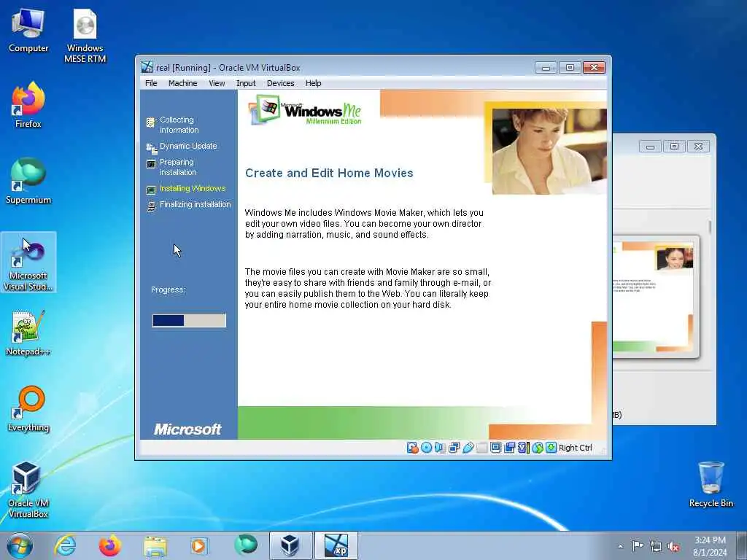Click the greyed shared folders indicator in status bar

(x=481, y=448)
